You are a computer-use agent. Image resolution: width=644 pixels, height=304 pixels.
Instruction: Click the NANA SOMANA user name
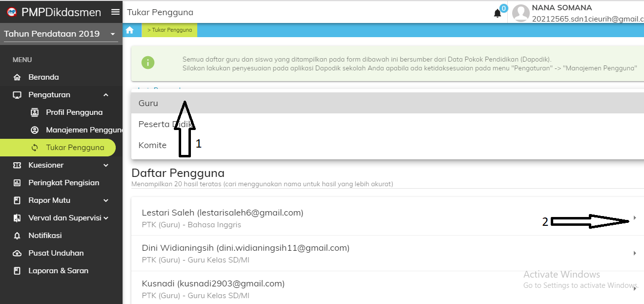pos(562,8)
